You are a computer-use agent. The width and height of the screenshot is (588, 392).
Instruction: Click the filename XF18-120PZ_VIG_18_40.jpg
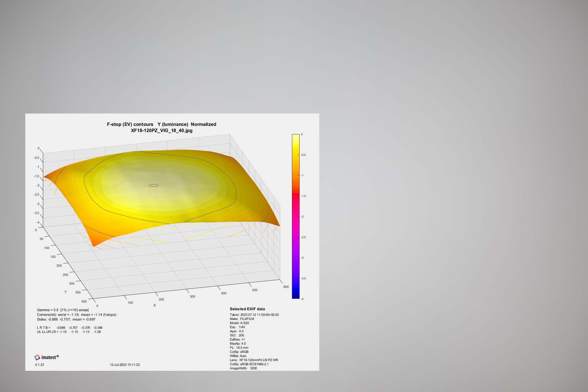click(x=162, y=131)
